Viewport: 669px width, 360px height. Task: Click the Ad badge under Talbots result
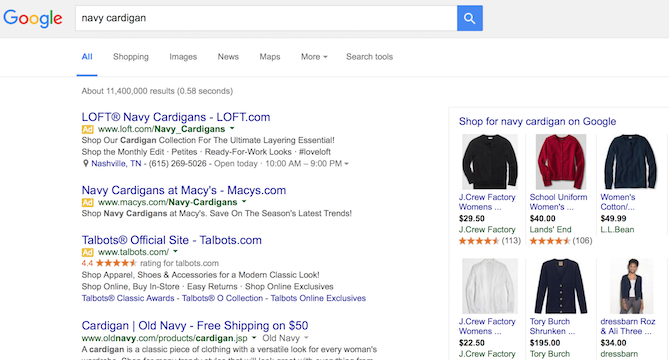pyautogui.click(x=87, y=252)
